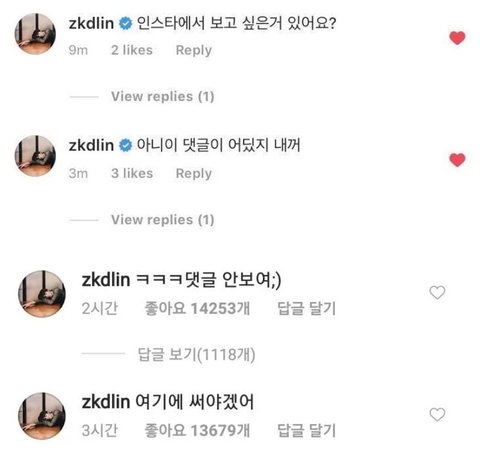Expand View replies (1) under the 3m comment
This screenshot has width=480, height=456.
(x=163, y=220)
